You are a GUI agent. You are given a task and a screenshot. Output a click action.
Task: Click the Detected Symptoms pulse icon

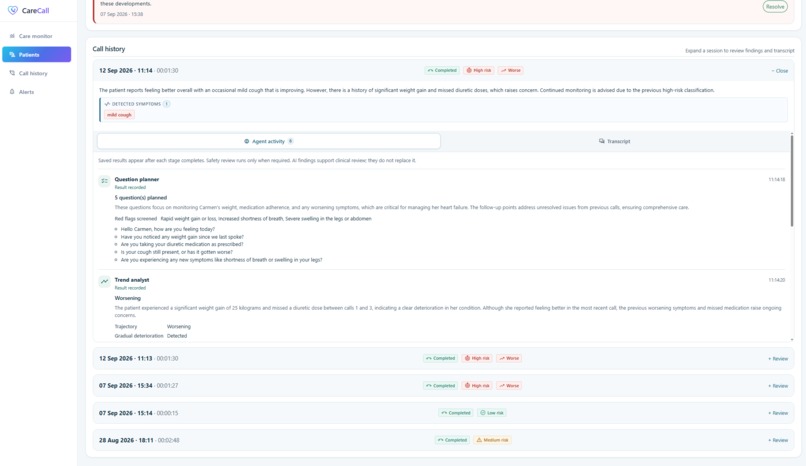coord(107,104)
